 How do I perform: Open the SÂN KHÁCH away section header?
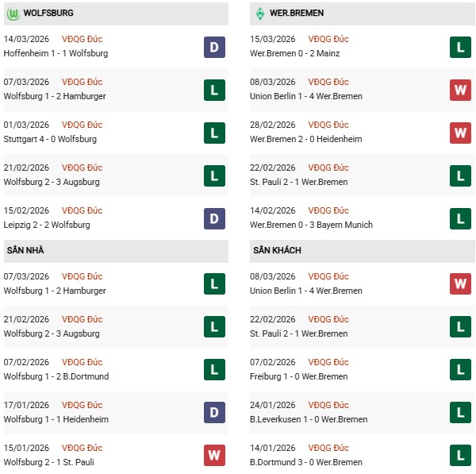277,251
